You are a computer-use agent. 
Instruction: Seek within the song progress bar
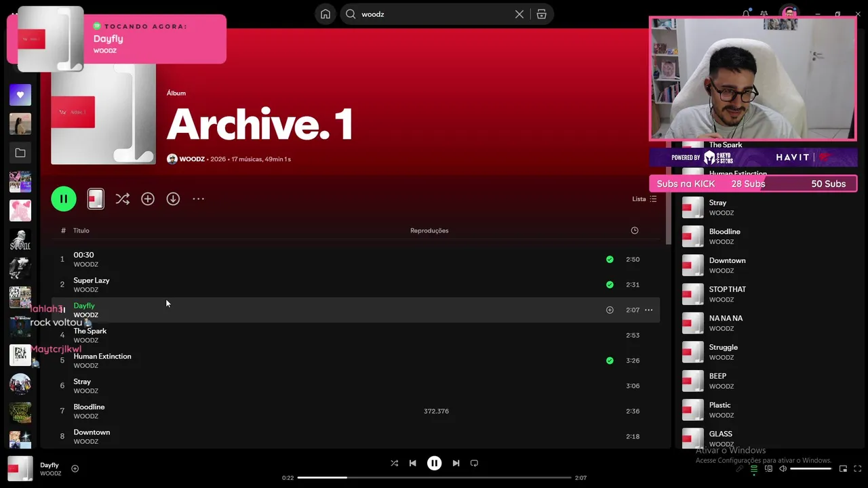point(434,478)
